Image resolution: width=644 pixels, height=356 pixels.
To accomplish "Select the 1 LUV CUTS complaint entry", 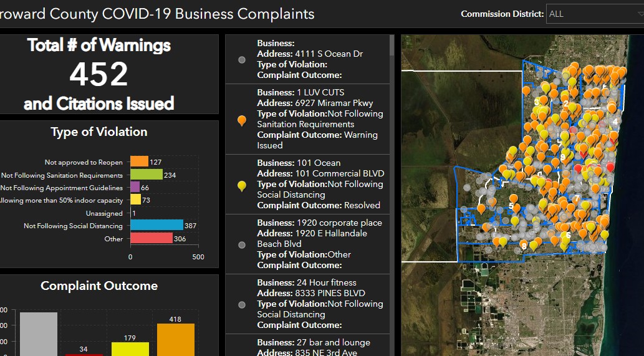I will tap(307, 119).
